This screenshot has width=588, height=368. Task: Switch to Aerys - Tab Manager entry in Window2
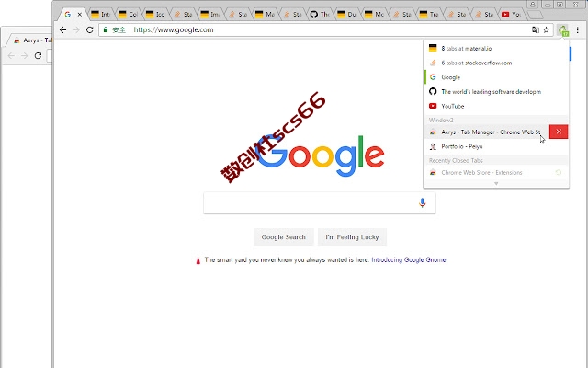(487, 132)
